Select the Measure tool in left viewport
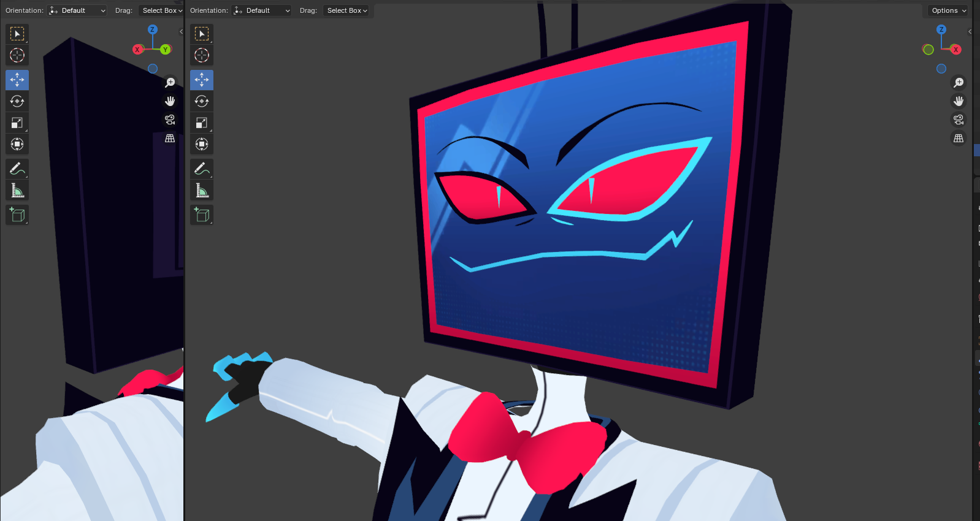The width and height of the screenshot is (980, 521). click(x=17, y=190)
